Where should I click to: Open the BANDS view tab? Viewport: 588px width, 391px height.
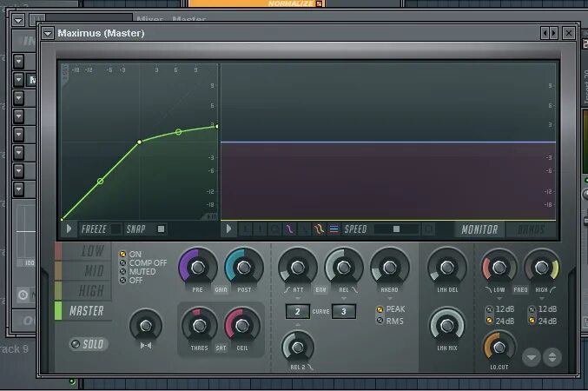point(531,229)
